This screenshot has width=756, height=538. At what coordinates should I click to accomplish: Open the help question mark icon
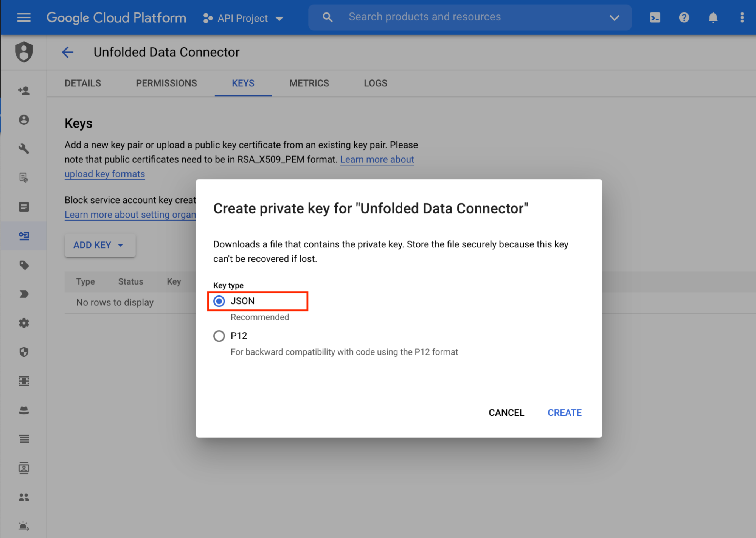click(x=684, y=17)
